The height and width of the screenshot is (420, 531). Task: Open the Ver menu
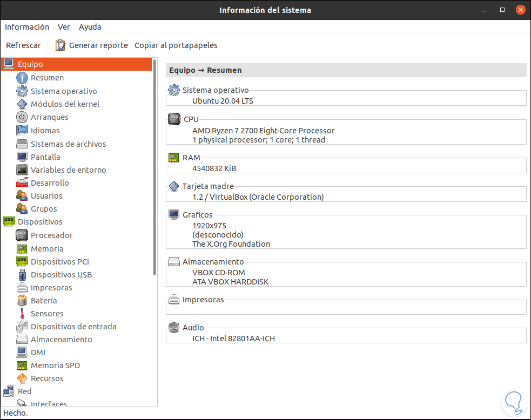pos(64,27)
